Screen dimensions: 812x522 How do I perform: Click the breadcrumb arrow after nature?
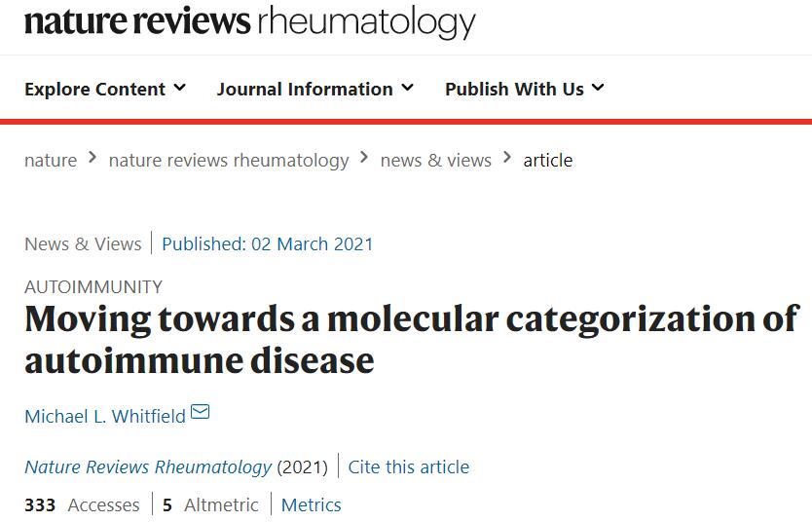[x=92, y=157]
